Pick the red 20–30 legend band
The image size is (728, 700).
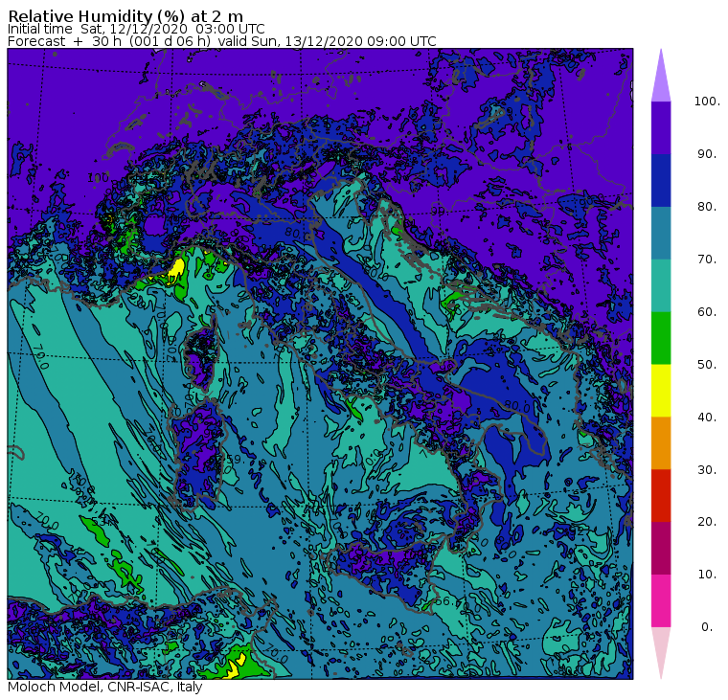(x=661, y=495)
